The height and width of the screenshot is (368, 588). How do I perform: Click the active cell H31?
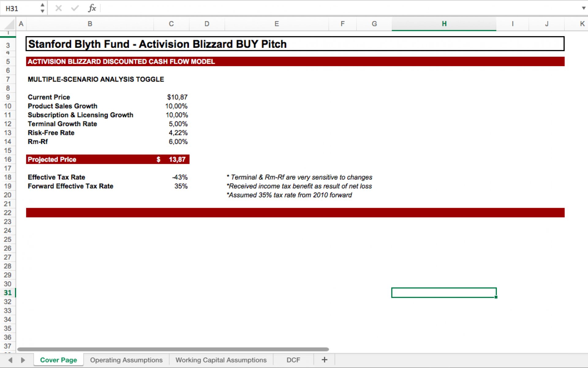click(x=444, y=293)
